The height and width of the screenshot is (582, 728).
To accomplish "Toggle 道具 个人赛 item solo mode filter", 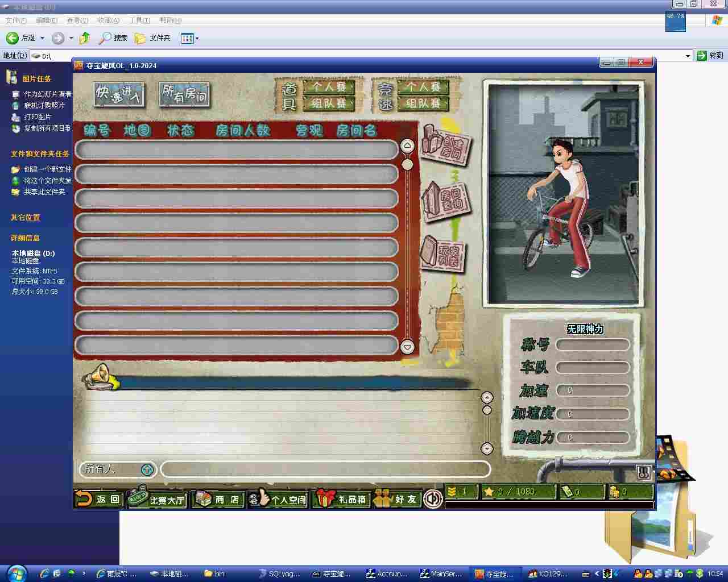I will (328, 87).
